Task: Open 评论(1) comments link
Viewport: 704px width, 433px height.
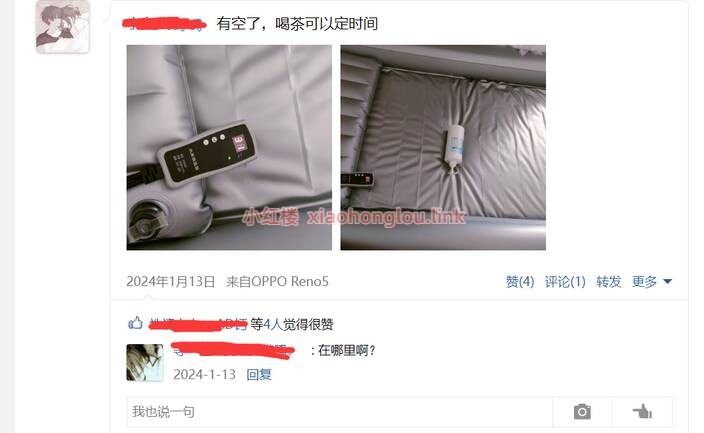Action: pyautogui.click(x=565, y=282)
